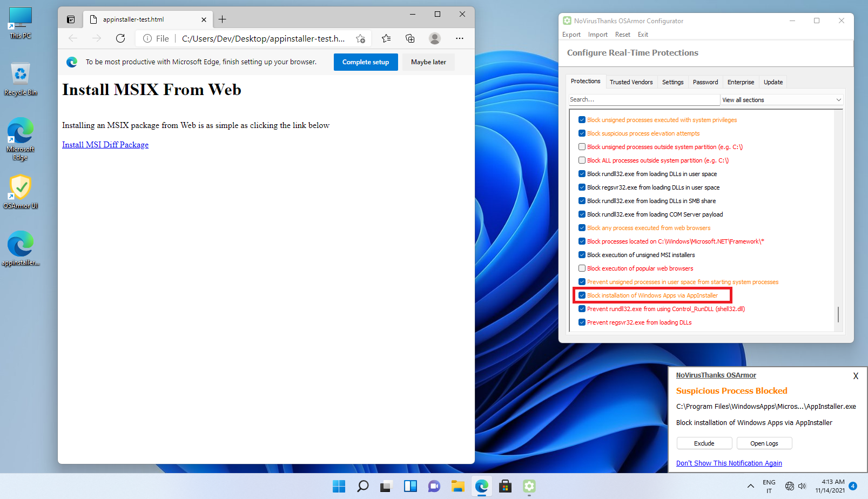Enable Block execution of popular web browsers
Viewport: 868px width, 499px height.
582,268
